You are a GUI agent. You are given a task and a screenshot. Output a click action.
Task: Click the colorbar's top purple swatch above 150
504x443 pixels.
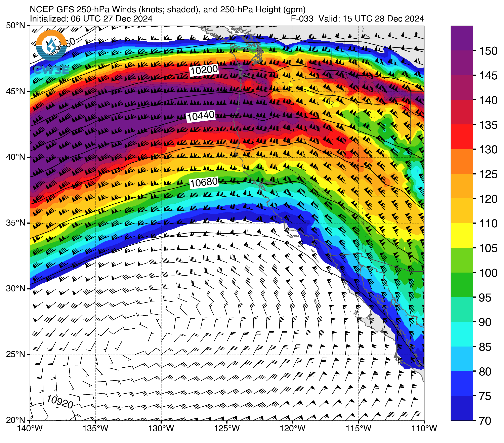click(462, 38)
